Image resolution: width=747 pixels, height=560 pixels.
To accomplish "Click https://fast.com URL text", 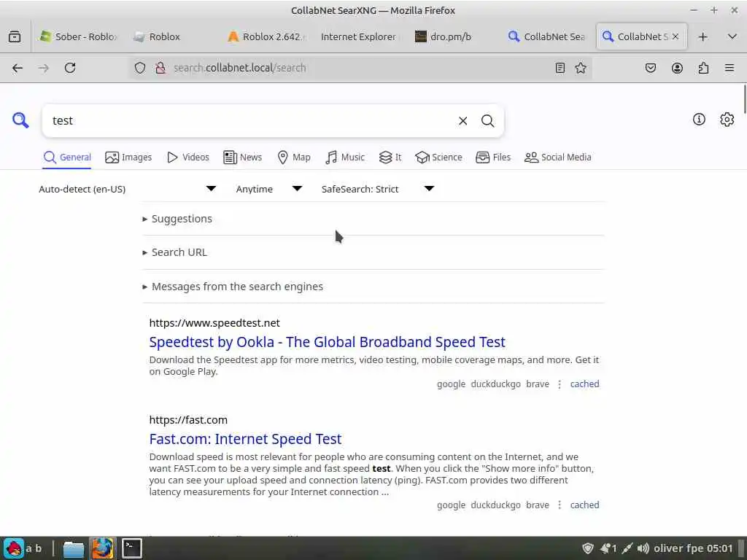I will (188, 420).
